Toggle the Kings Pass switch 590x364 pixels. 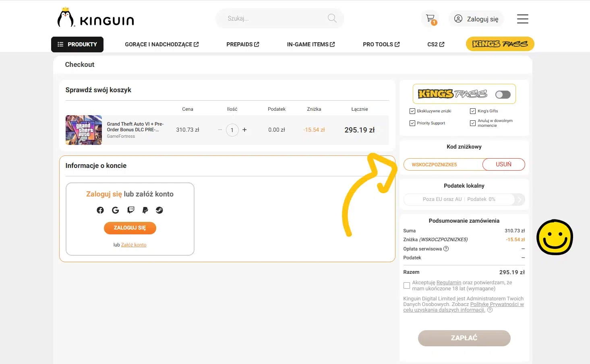pyautogui.click(x=503, y=94)
